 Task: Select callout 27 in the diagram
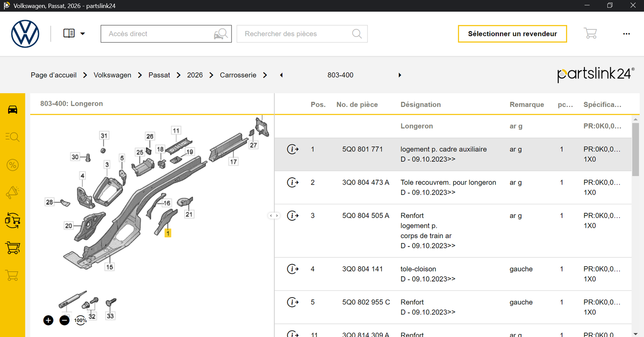tap(253, 145)
